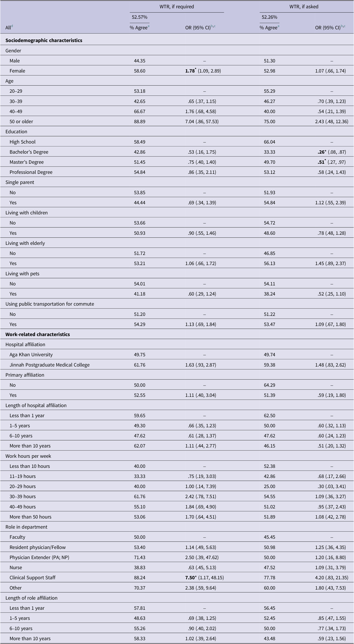
Task: Select the "50 or older" age row
Action: tap(21, 122)
